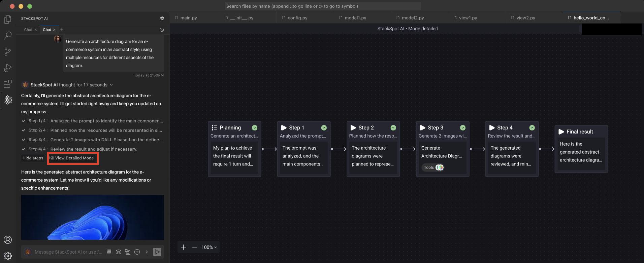Open the Extensions view

click(x=8, y=84)
